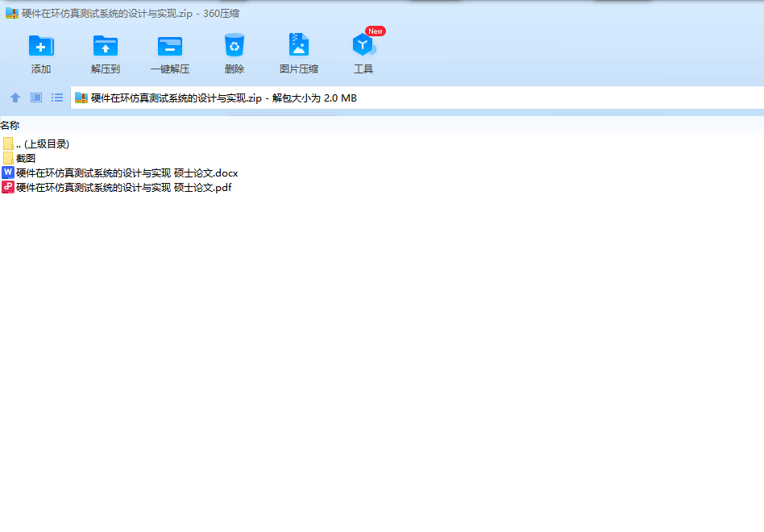Select the 一键解压 one-click extract icon
Viewport: 764px width, 532px height.
[169, 46]
